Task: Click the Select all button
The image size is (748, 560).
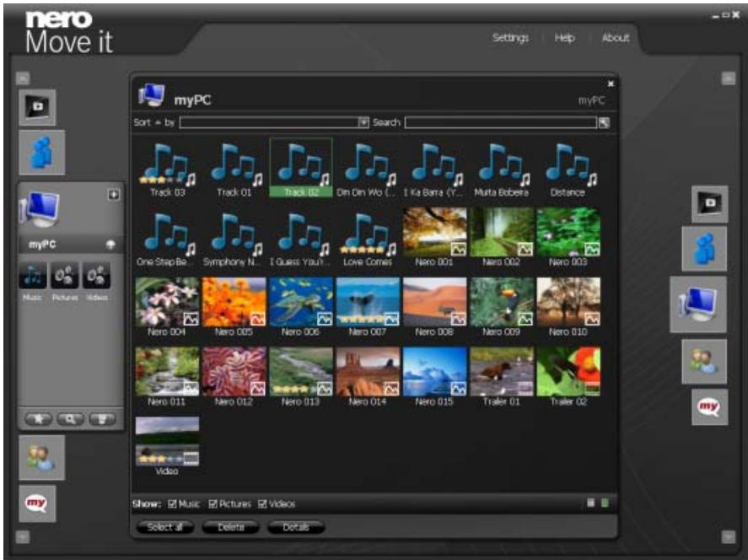Action: [165, 527]
